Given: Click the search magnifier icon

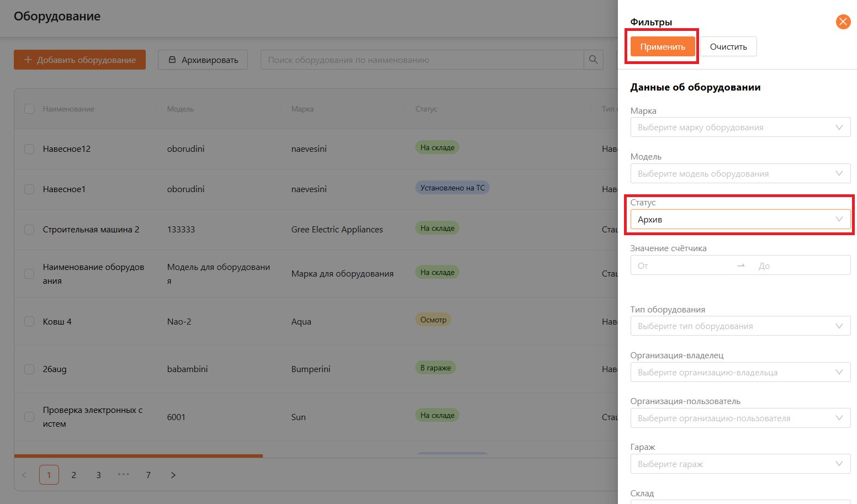Looking at the screenshot, I should [593, 60].
